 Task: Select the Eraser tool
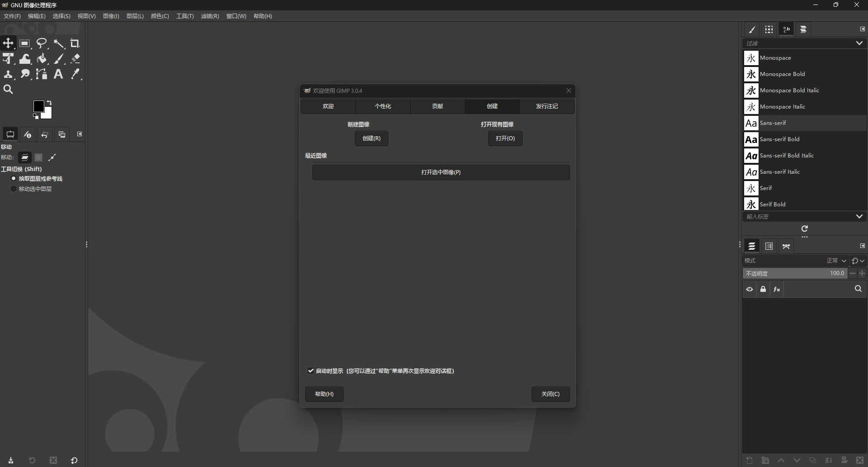75,59
